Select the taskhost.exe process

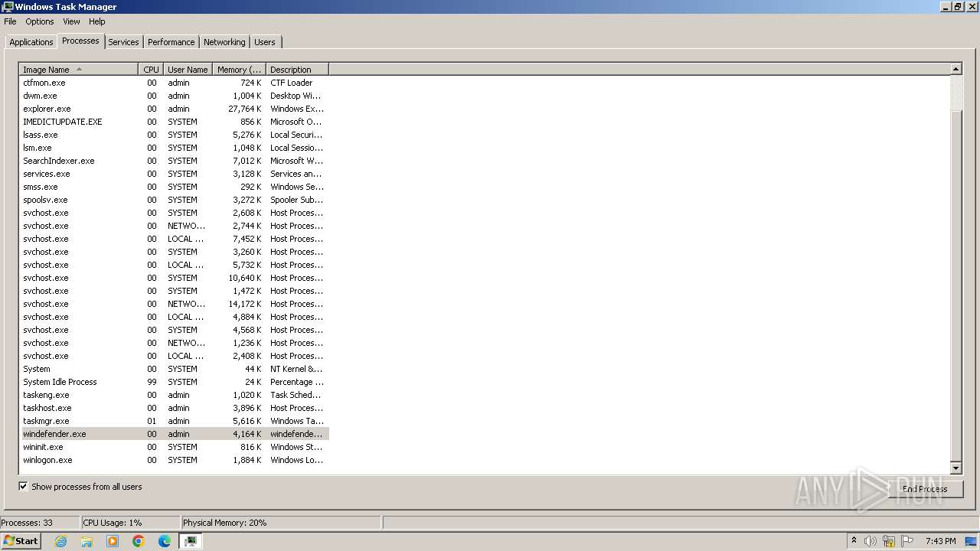(174, 408)
